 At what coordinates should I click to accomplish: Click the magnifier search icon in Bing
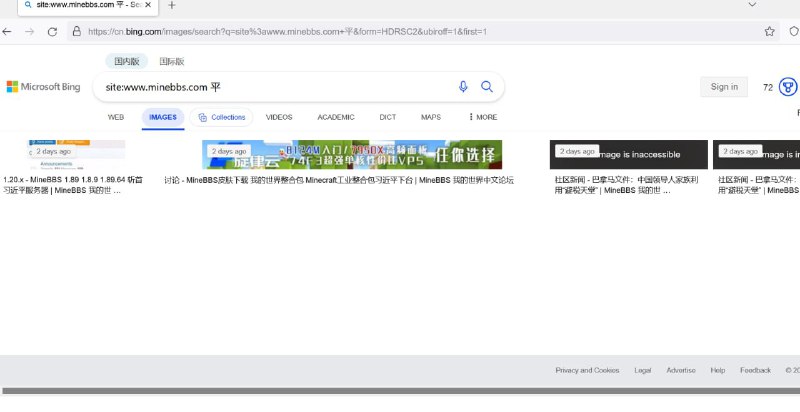pyautogui.click(x=487, y=87)
